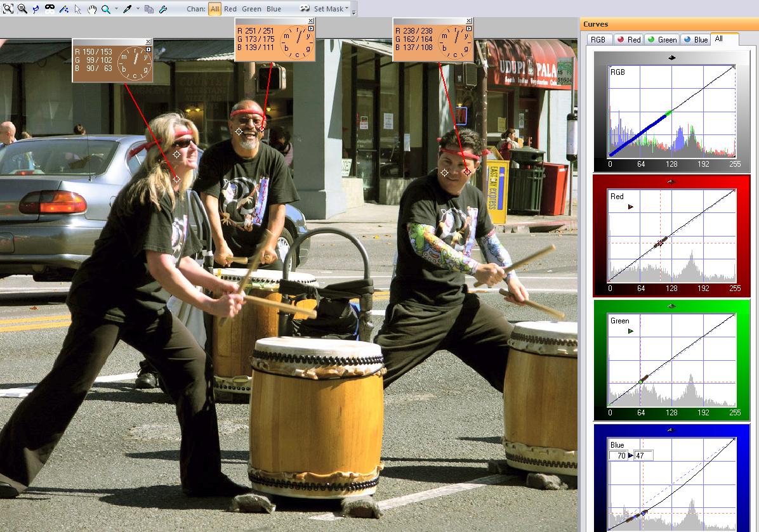
Task: Click the arrow marker under Red label
Action: pos(631,207)
